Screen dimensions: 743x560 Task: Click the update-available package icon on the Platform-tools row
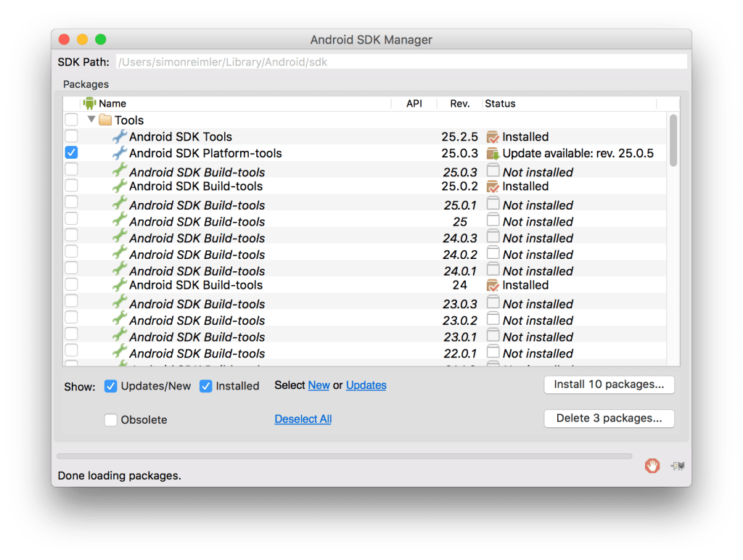coord(493,152)
